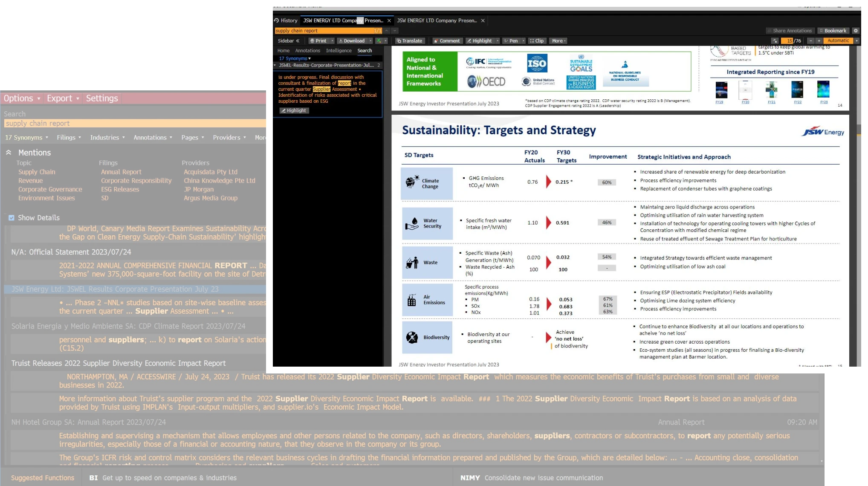Open the Industries filter dropdown
This screenshot has width=868, height=486.
coord(107,138)
